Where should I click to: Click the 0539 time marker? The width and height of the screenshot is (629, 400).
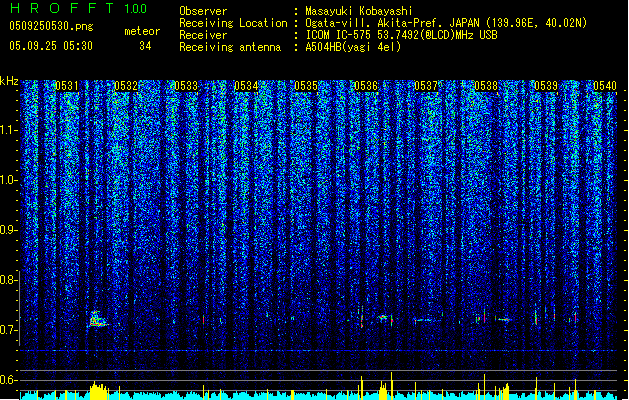[x=546, y=86]
